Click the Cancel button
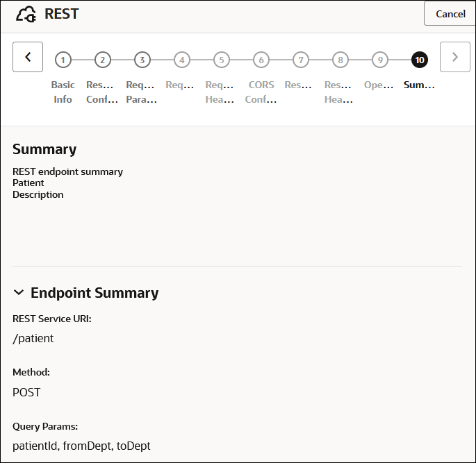 450,14
